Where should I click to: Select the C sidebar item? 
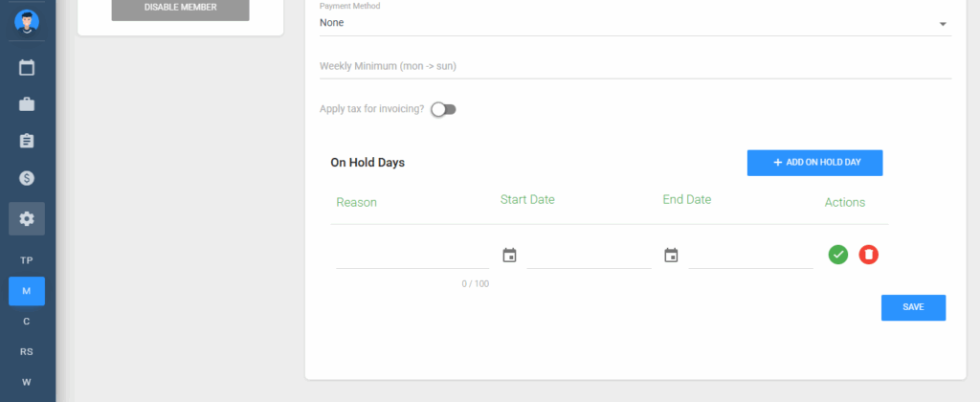26,322
